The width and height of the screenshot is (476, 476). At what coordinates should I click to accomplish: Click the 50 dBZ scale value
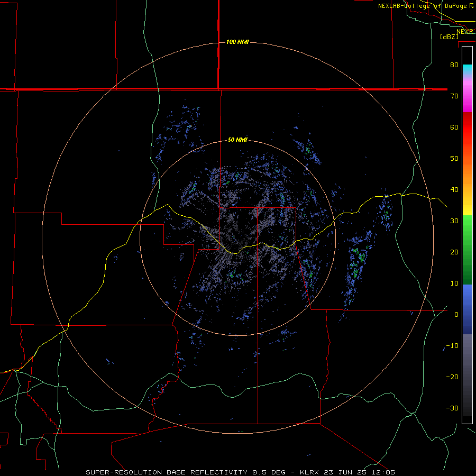pyautogui.click(x=454, y=159)
